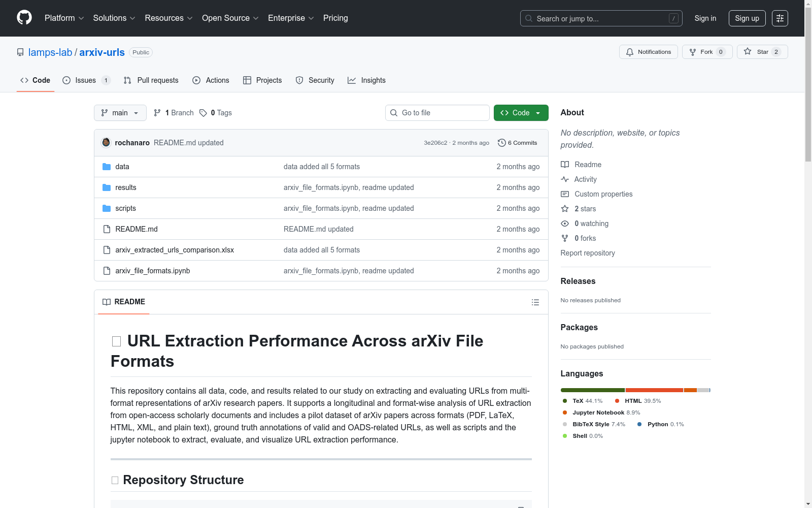
Task: Open the README outline icon
Action: click(x=535, y=302)
